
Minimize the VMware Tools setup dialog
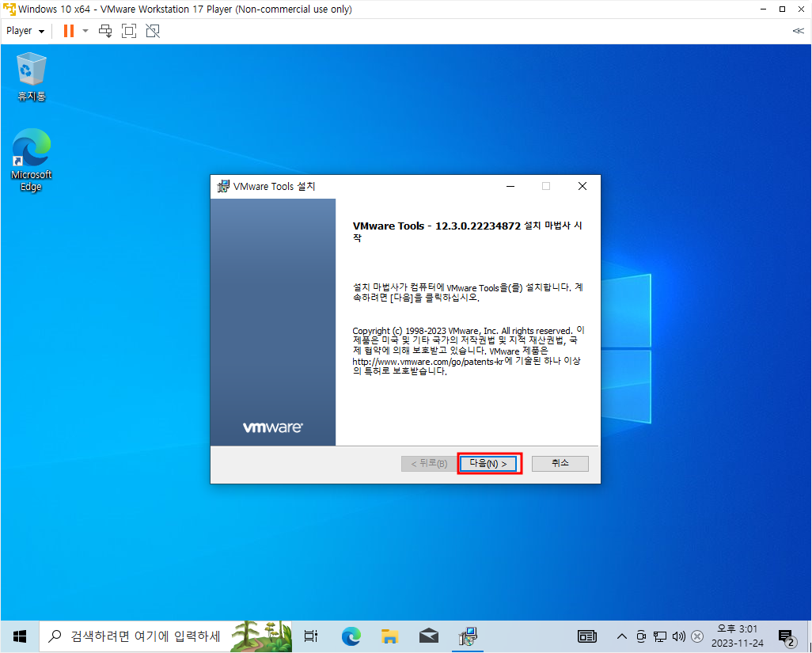(x=510, y=187)
